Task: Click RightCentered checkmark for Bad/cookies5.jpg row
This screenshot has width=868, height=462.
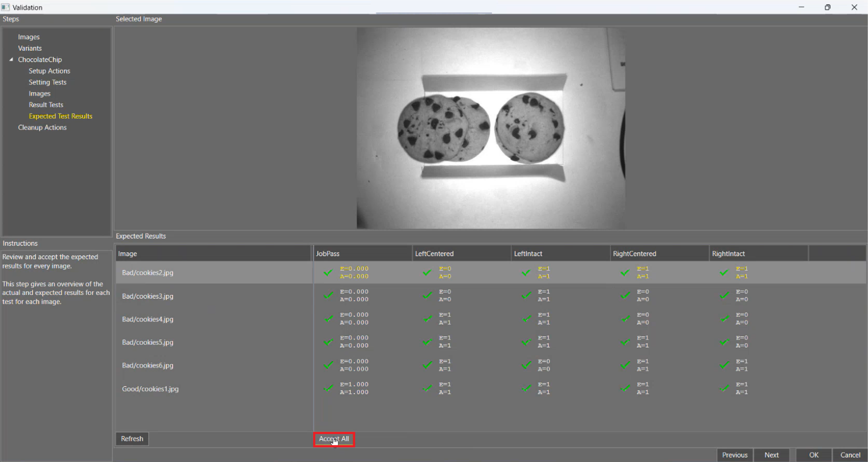Action: click(x=625, y=342)
